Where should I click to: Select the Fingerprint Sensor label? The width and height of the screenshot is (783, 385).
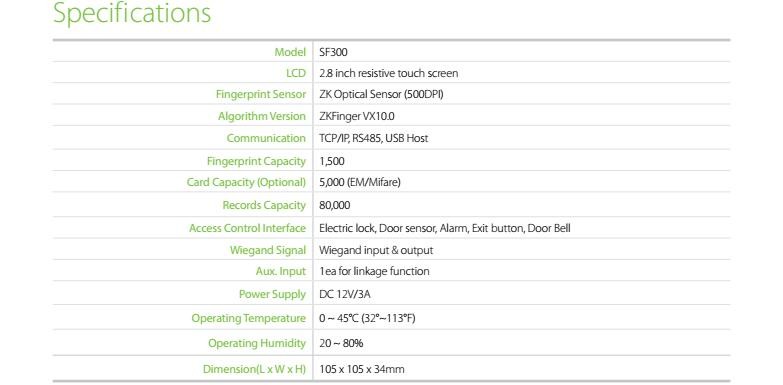261,94
